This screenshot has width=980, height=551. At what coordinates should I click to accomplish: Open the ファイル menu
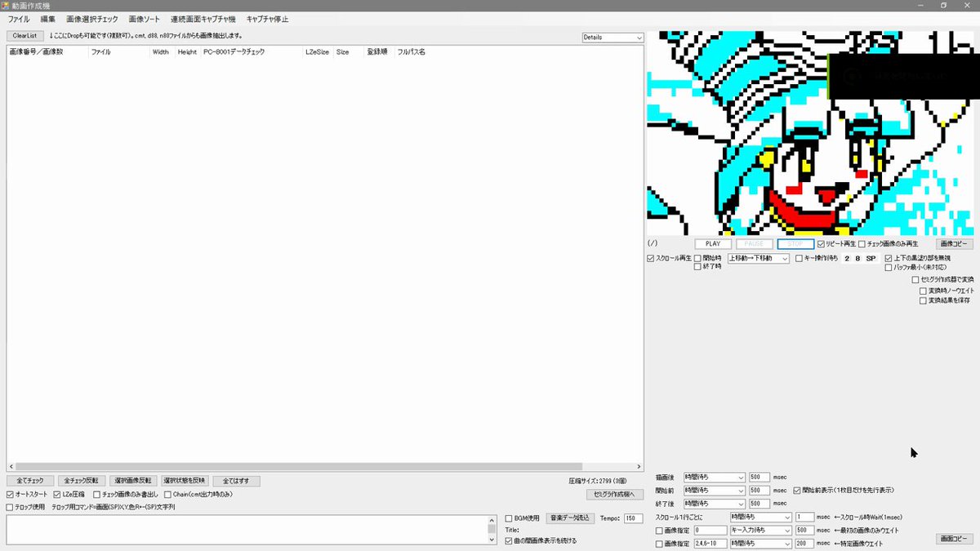[19, 19]
